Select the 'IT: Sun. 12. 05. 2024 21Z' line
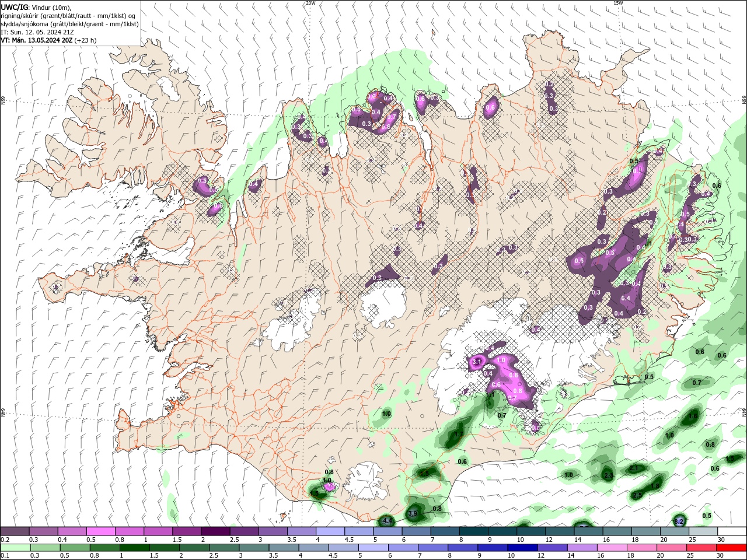This screenshot has width=747, height=560. (38, 32)
